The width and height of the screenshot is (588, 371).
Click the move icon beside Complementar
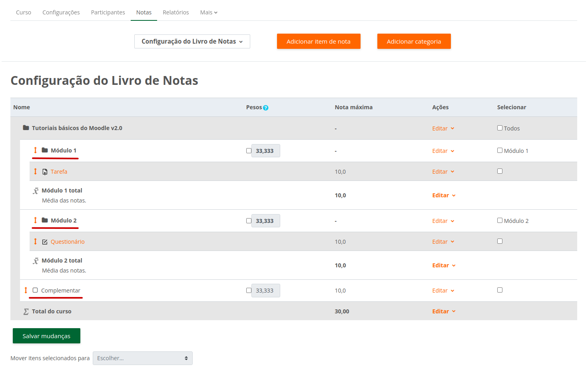pos(26,290)
